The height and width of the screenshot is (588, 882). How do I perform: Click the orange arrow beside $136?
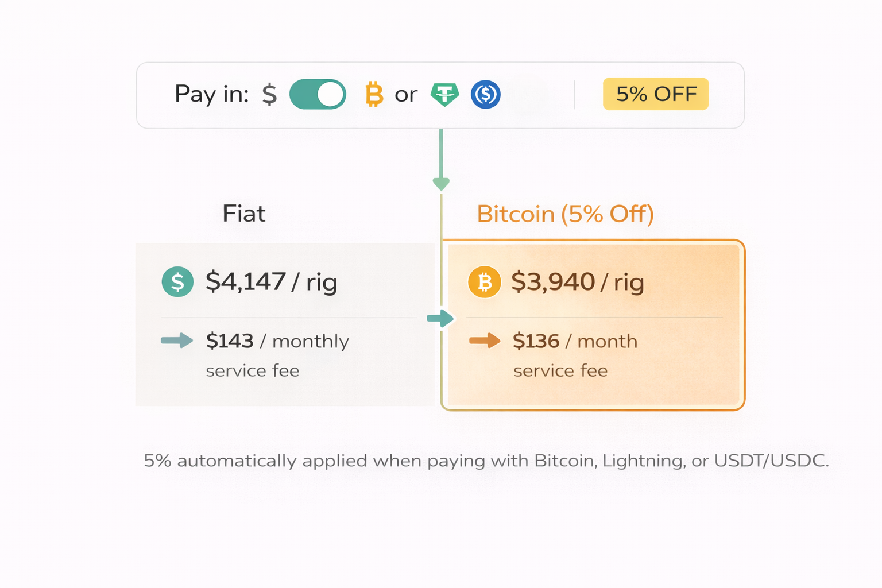tap(485, 341)
